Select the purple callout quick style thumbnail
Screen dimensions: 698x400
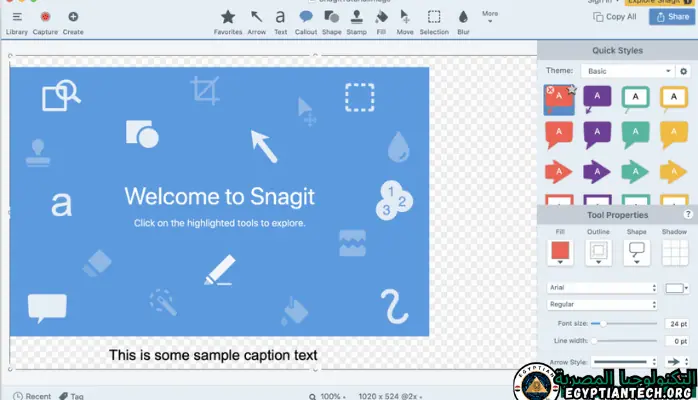(x=597, y=97)
